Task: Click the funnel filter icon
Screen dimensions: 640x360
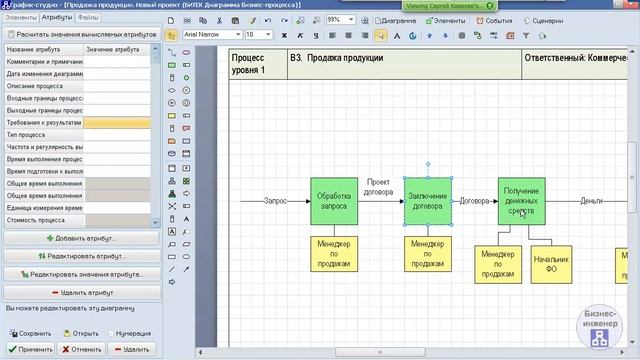Action: click(526, 36)
